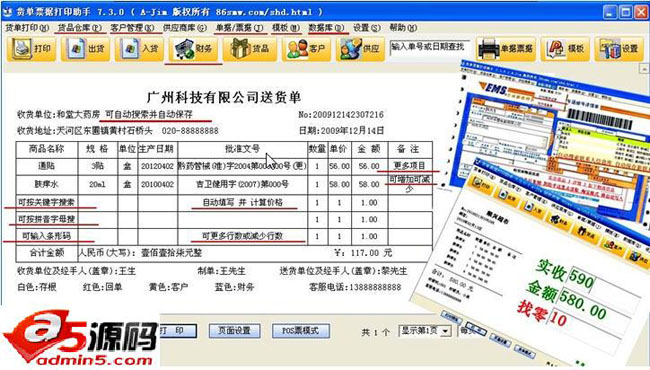Click the 页面设置 button
650x370 pixels.
pos(235,331)
